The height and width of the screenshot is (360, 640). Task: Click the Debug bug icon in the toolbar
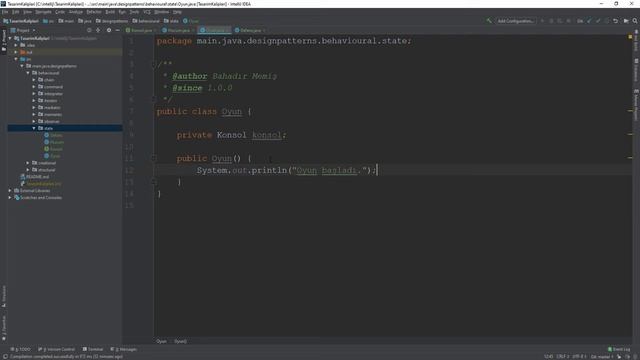click(x=551, y=21)
